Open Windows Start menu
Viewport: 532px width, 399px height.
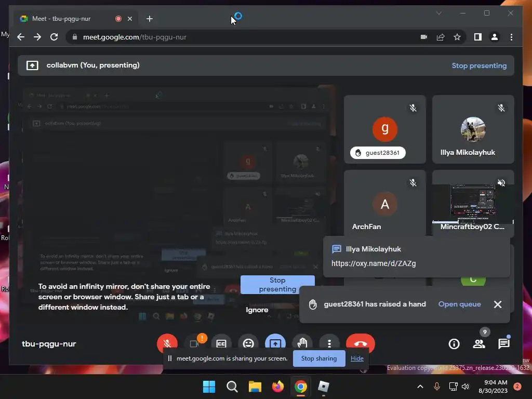coord(209,387)
